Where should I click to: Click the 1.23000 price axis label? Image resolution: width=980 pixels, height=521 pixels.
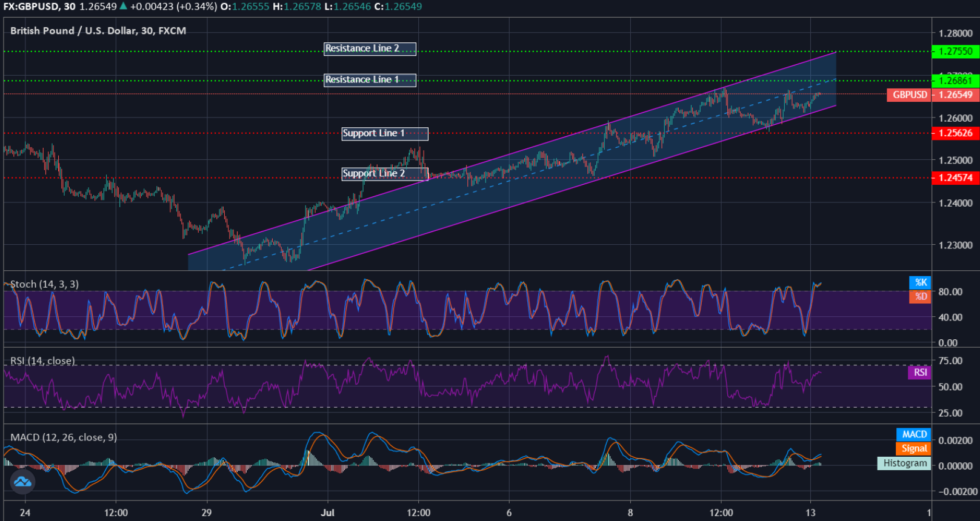(955, 245)
